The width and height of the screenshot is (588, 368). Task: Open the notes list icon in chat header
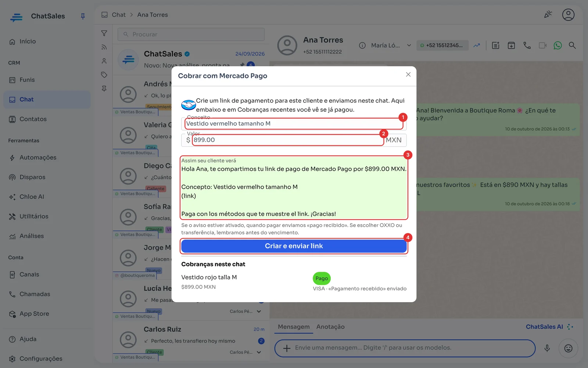click(496, 45)
